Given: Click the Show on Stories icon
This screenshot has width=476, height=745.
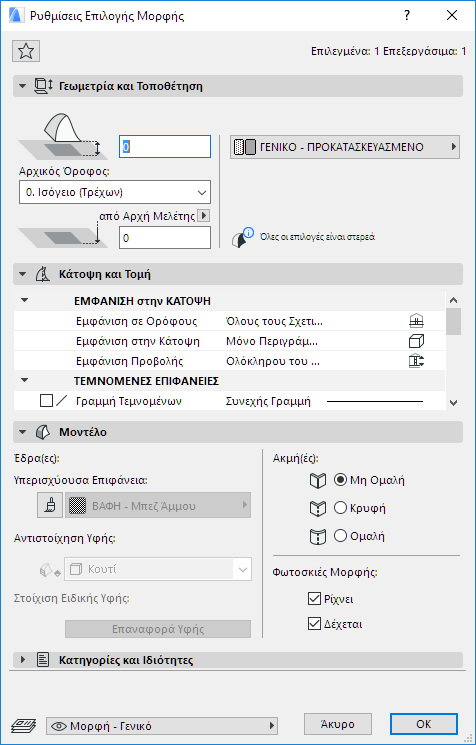Looking at the screenshot, I should point(416,322).
